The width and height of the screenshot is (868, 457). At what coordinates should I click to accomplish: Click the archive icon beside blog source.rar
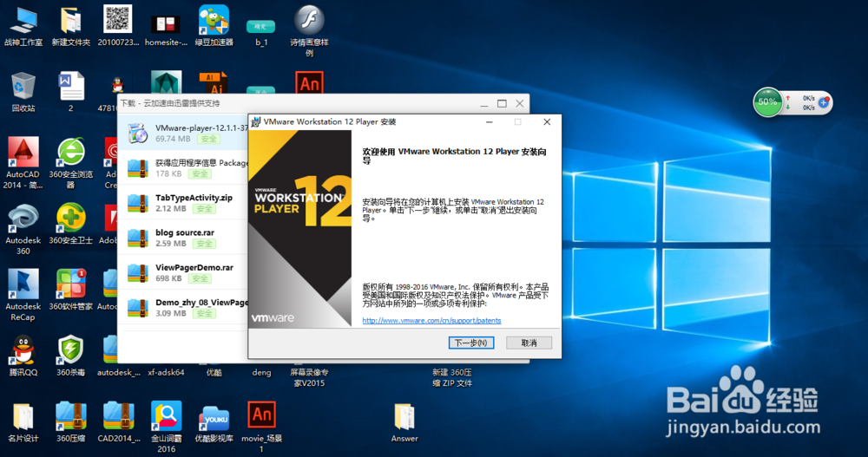pyautogui.click(x=137, y=238)
